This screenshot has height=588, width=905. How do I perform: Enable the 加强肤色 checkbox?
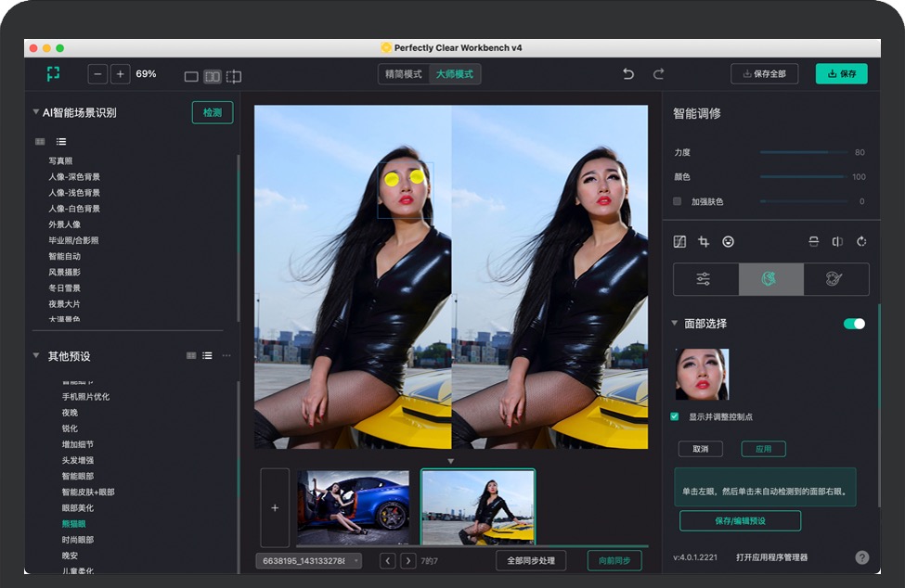(x=677, y=201)
